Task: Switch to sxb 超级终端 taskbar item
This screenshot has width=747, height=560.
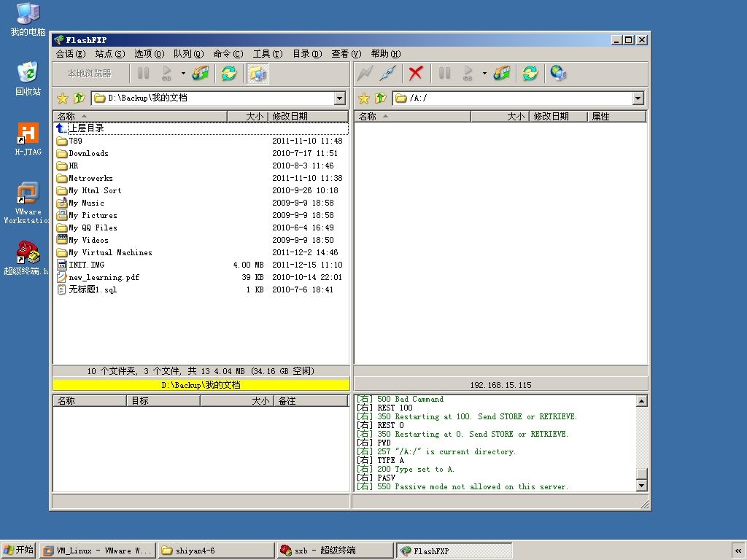Action: [335, 551]
